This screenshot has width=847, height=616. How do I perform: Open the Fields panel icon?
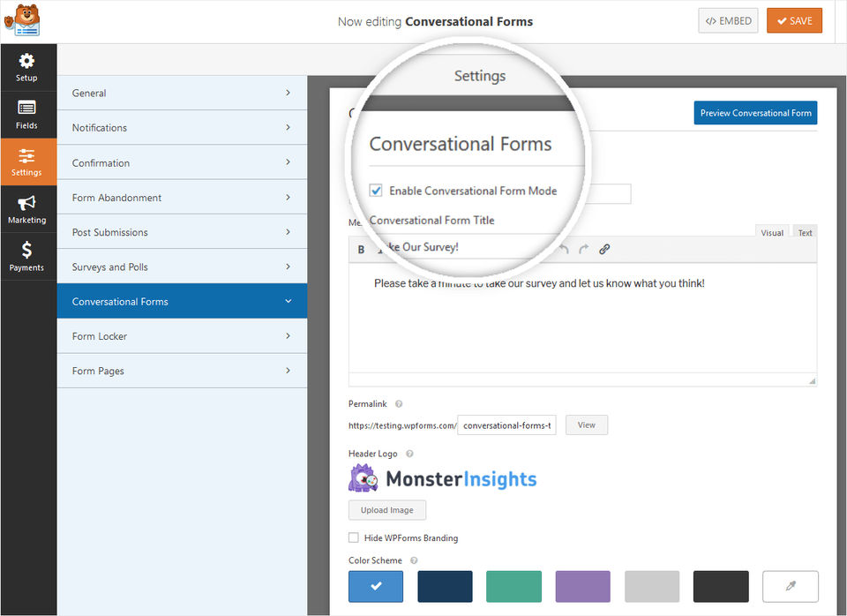pyautogui.click(x=26, y=109)
